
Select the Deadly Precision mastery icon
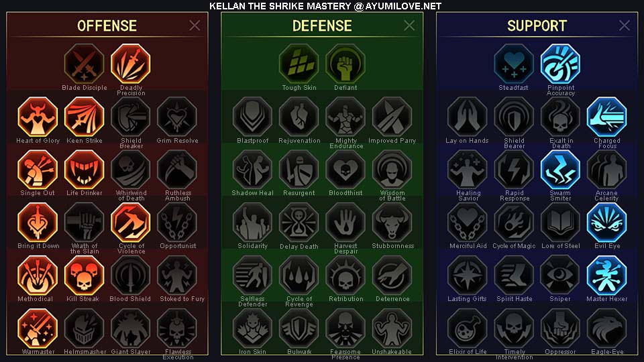click(x=131, y=64)
